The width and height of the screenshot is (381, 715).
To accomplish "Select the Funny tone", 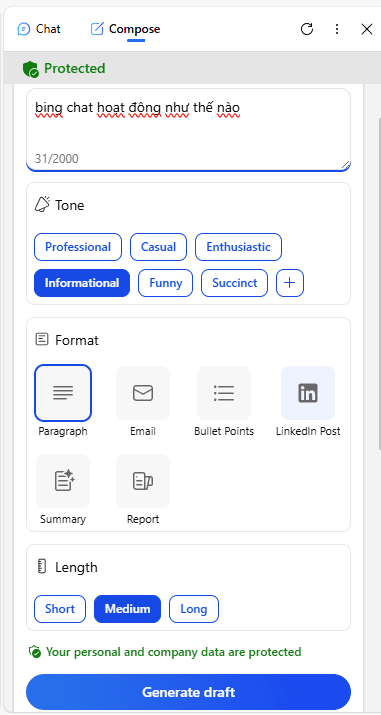I will (x=165, y=283).
